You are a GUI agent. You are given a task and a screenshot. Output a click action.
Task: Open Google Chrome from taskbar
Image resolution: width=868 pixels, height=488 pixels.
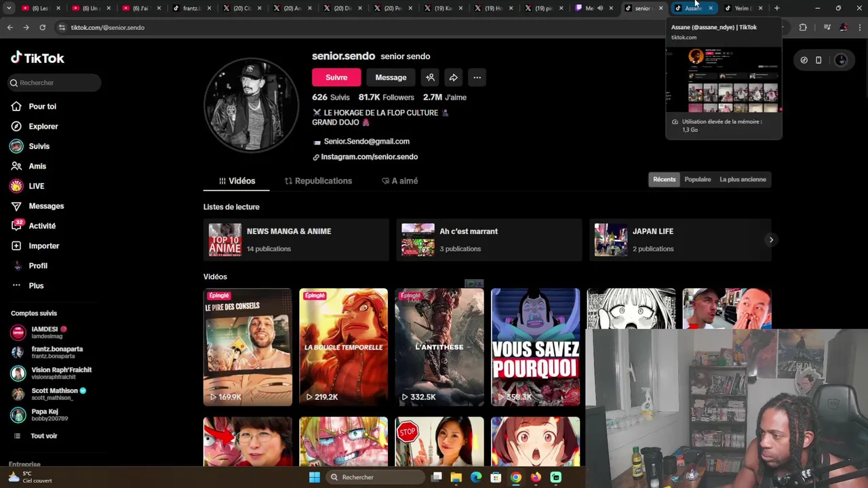[516, 477]
